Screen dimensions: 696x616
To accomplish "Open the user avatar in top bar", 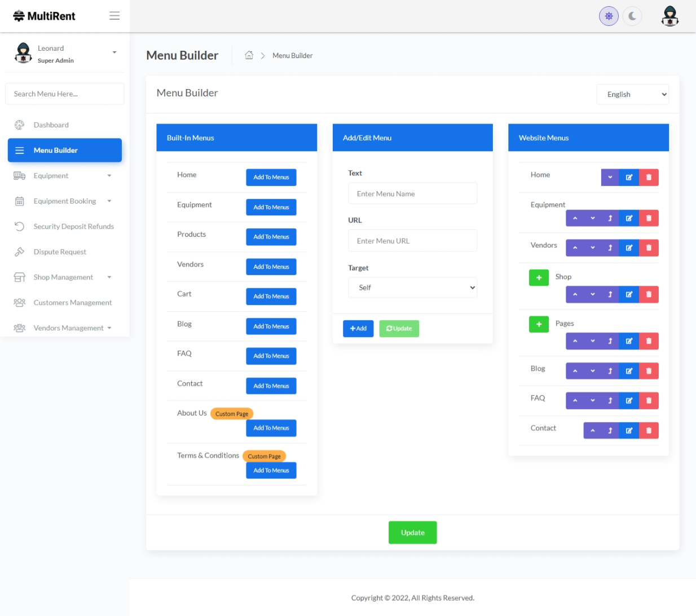I will tap(669, 16).
